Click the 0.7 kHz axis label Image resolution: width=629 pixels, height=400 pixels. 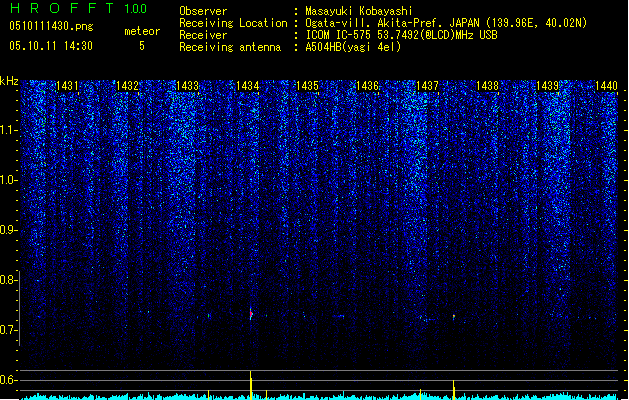(x=8, y=330)
